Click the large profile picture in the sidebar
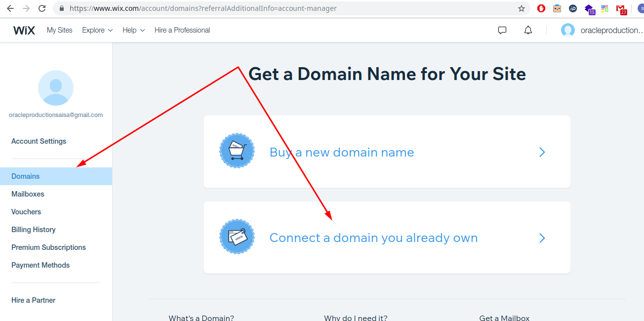This screenshot has width=644, height=321. pos(56,88)
